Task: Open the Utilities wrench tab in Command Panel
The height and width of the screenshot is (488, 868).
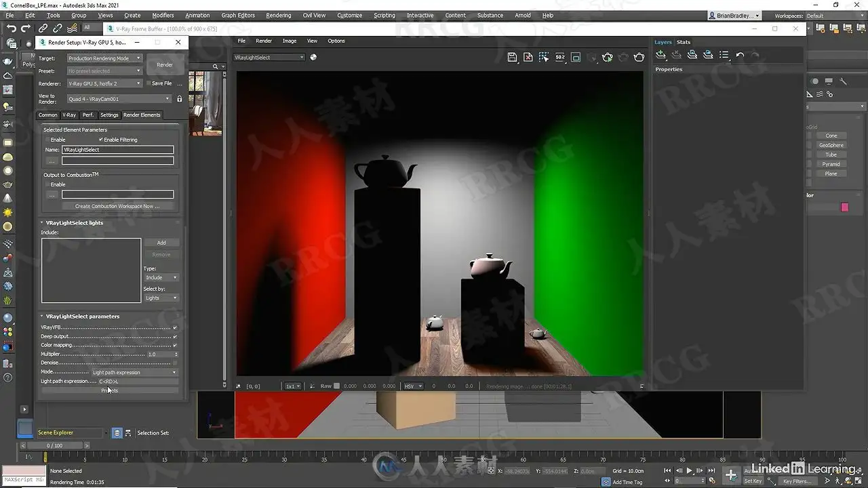Action: coord(844,81)
